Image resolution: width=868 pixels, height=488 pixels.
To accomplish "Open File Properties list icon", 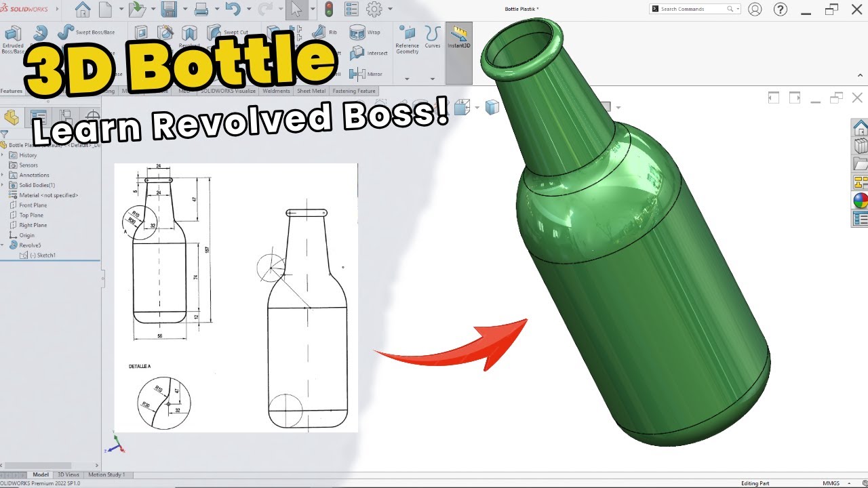I will [x=351, y=9].
